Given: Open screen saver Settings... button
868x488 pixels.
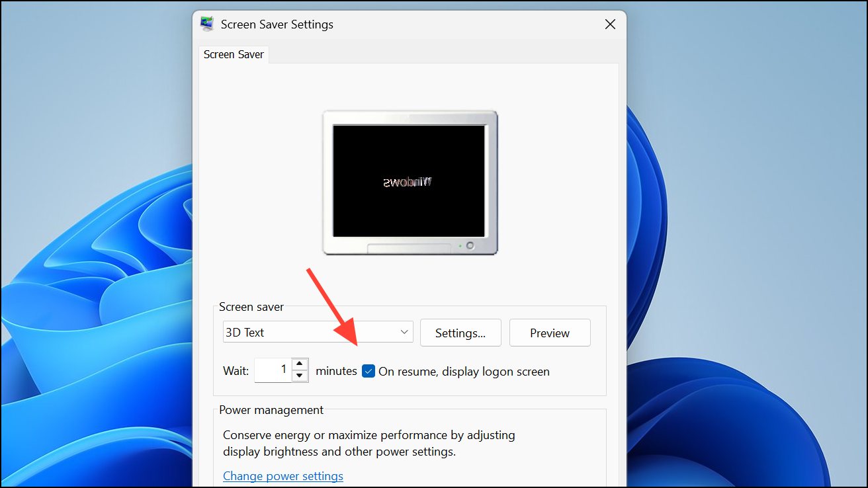Looking at the screenshot, I should click(460, 333).
